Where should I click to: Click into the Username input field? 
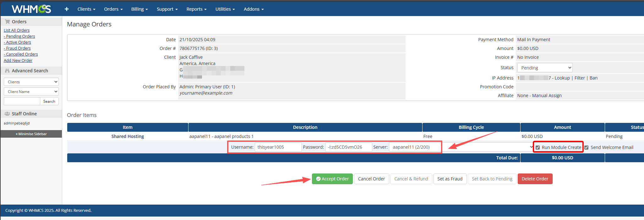click(278, 147)
